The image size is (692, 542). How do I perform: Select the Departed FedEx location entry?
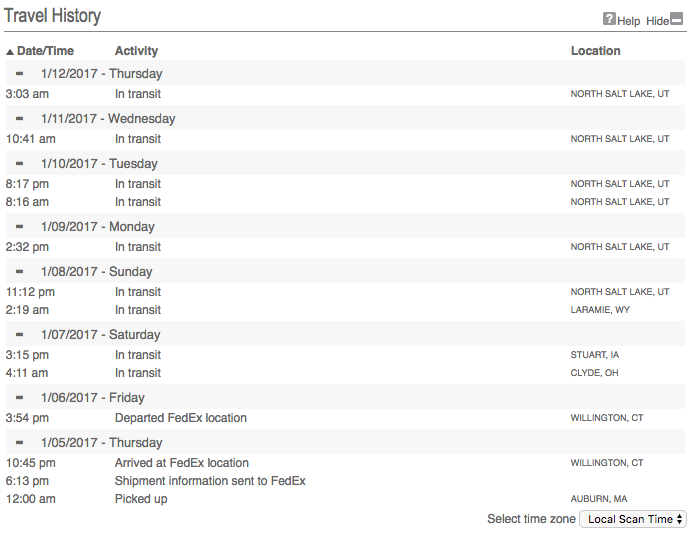pos(180,418)
